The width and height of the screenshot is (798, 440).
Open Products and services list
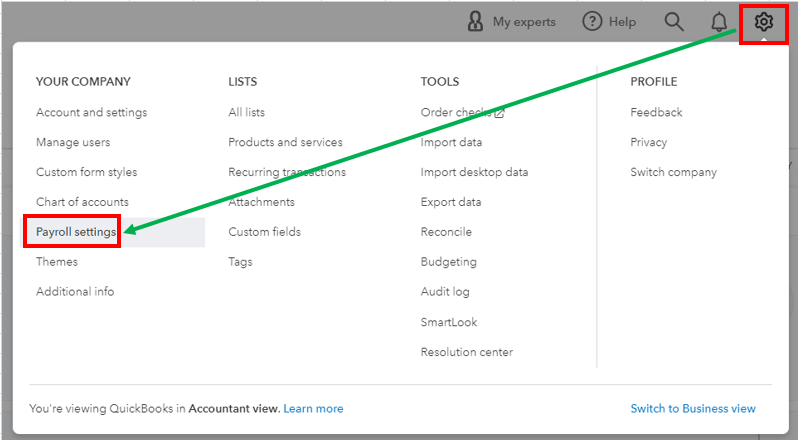(285, 142)
